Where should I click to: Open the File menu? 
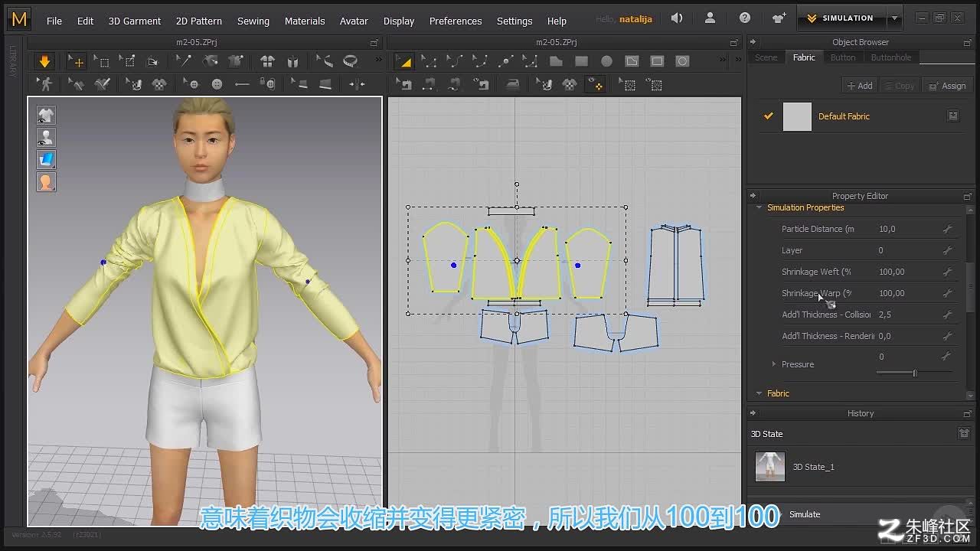coord(54,21)
